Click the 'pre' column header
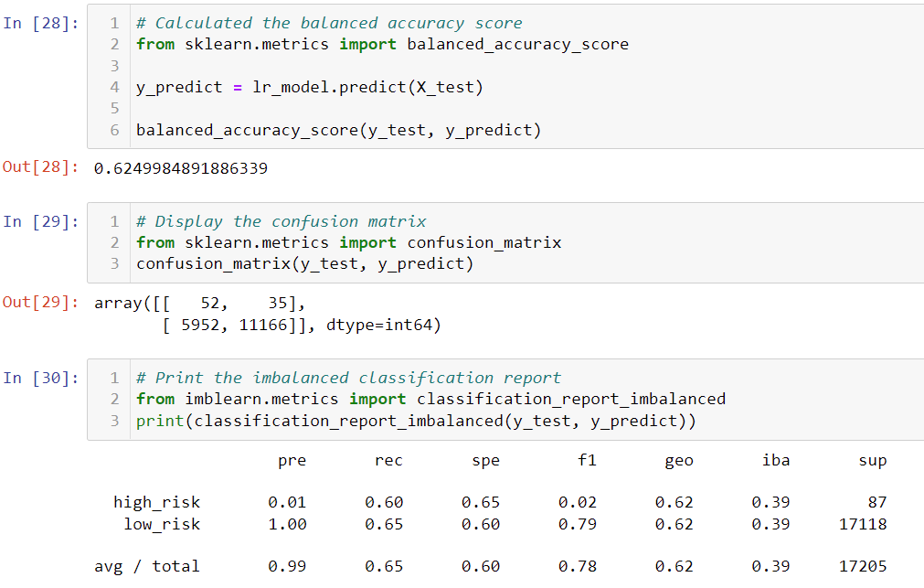 point(292,461)
